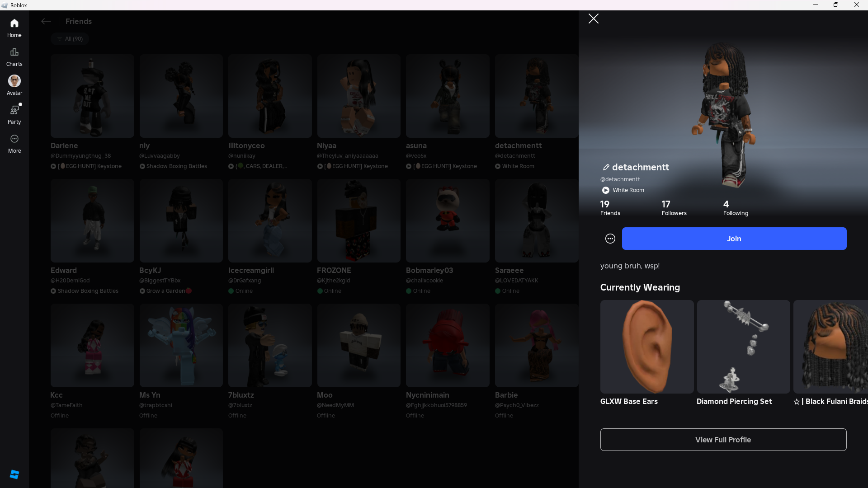The height and width of the screenshot is (488, 868).
Task: Go back using the Friends arrow
Action: (x=46, y=21)
